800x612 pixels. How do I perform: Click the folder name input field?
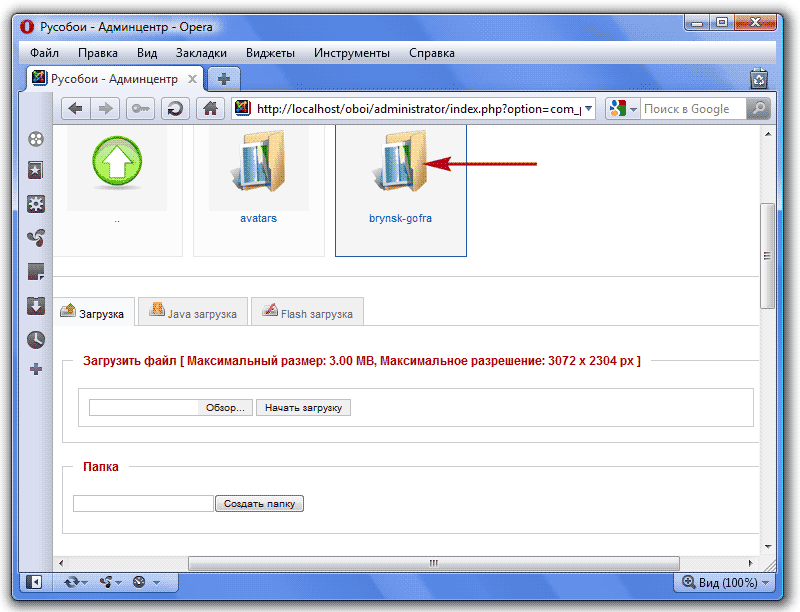click(143, 504)
